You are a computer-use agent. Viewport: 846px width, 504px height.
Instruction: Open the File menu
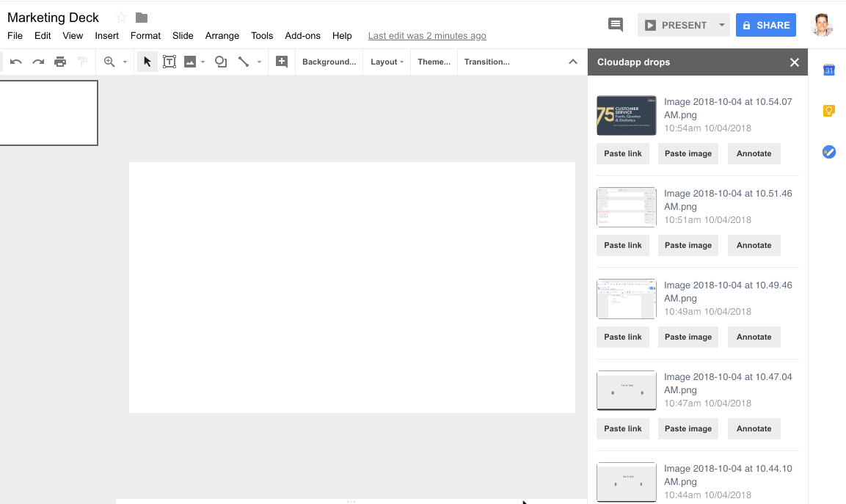coord(15,36)
